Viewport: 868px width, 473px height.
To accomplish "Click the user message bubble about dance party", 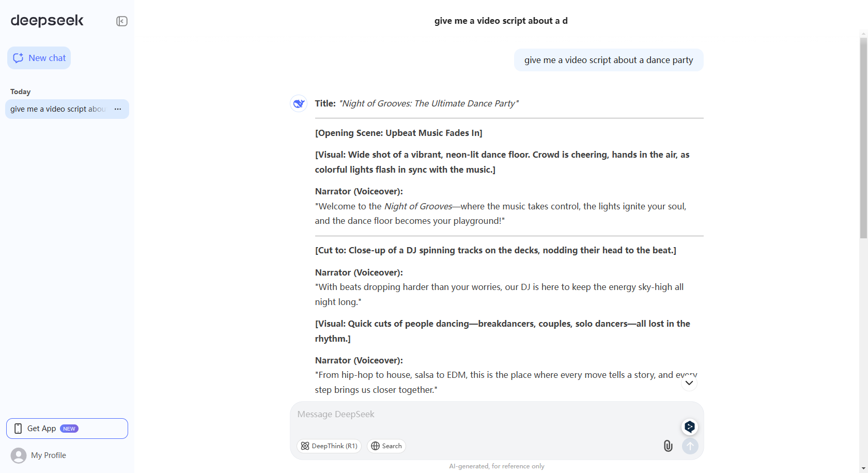I will (608, 60).
